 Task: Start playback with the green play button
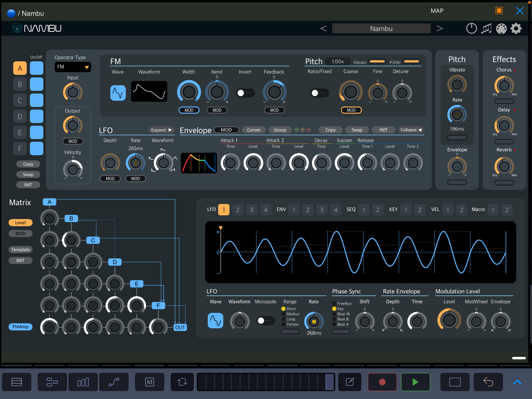(x=416, y=382)
